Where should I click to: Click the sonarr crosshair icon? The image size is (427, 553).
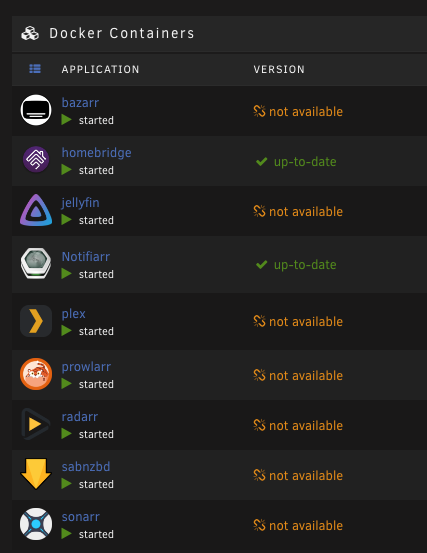pyautogui.click(x=36, y=524)
